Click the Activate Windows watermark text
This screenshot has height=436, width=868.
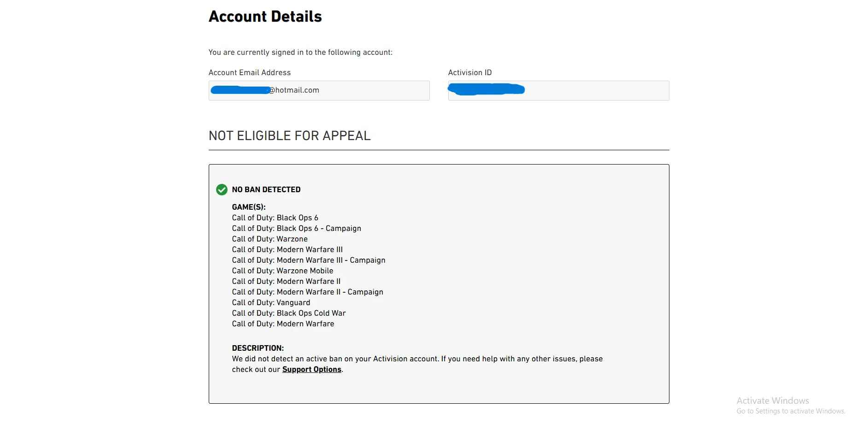(772, 401)
